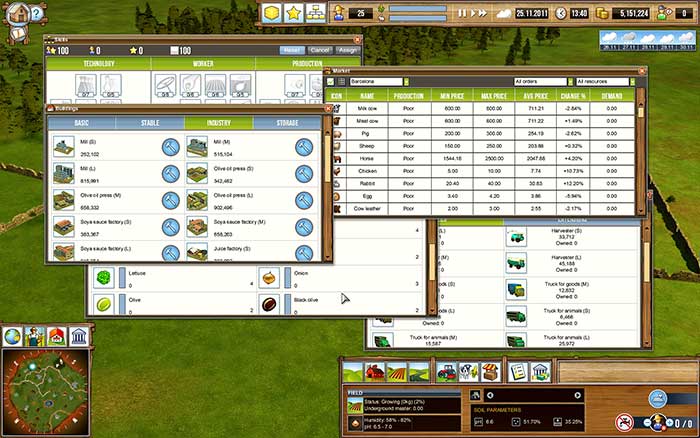Click the yellow star icon in top bar
Screen dimensions: 700x438
pos(293,13)
